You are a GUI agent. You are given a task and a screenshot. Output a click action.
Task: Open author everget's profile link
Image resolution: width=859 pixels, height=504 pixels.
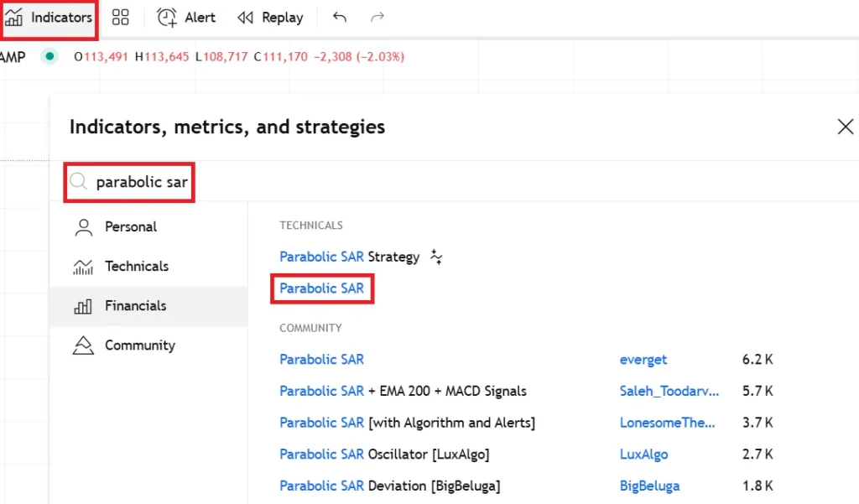coord(643,360)
